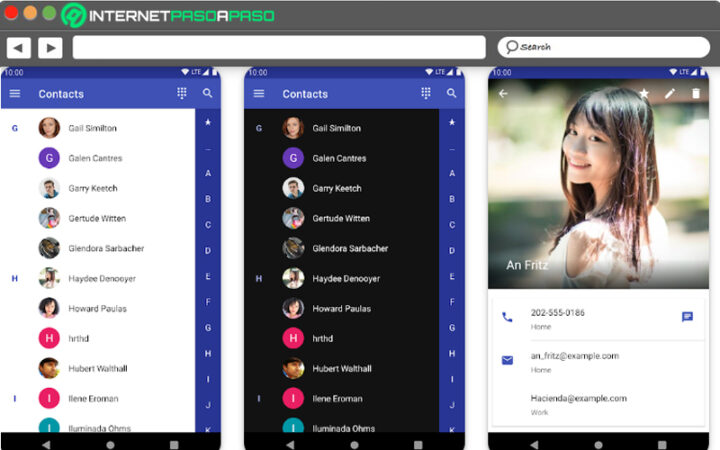720x450 pixels.
Task: Tap the favorites star in light alphabet index
Action: (x=208, y=122)
